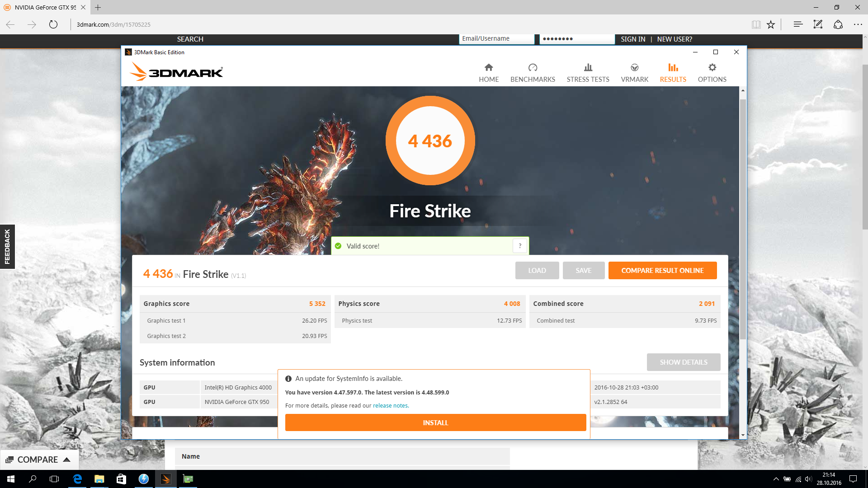Click the 3DMark logo
This screenshot has width=868, height=488.
tap(176, 72)
